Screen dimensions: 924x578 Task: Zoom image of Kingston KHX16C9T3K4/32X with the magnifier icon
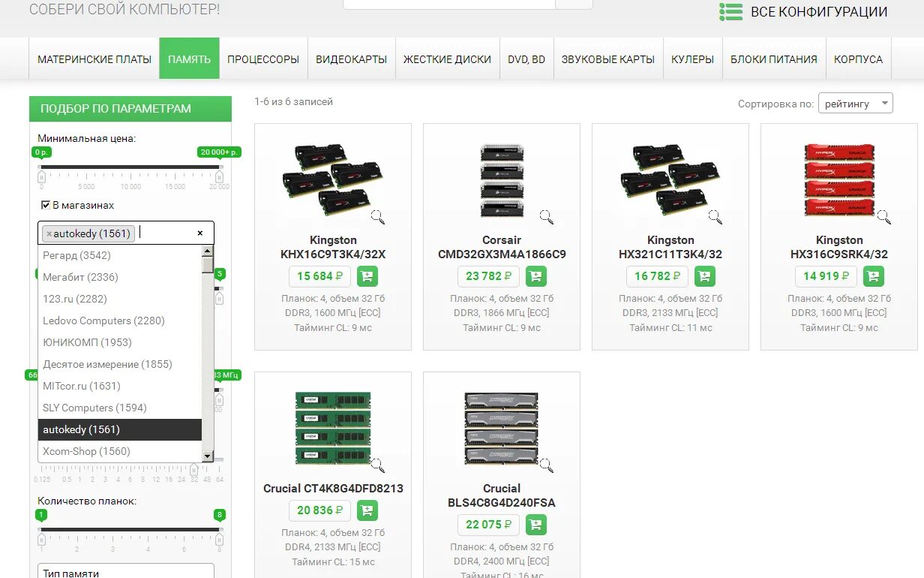[x=377, y=217]
